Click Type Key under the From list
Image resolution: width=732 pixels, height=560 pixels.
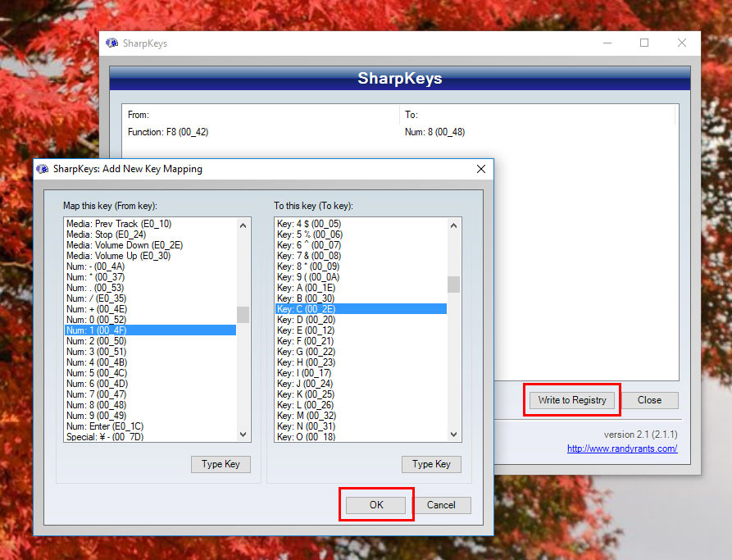(221, 464)
